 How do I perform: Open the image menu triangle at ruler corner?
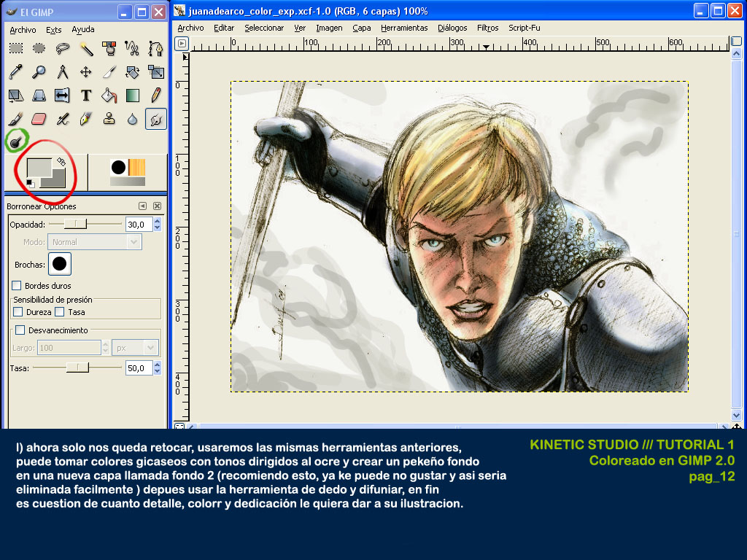pyautogui.click(x=182, y=44)
